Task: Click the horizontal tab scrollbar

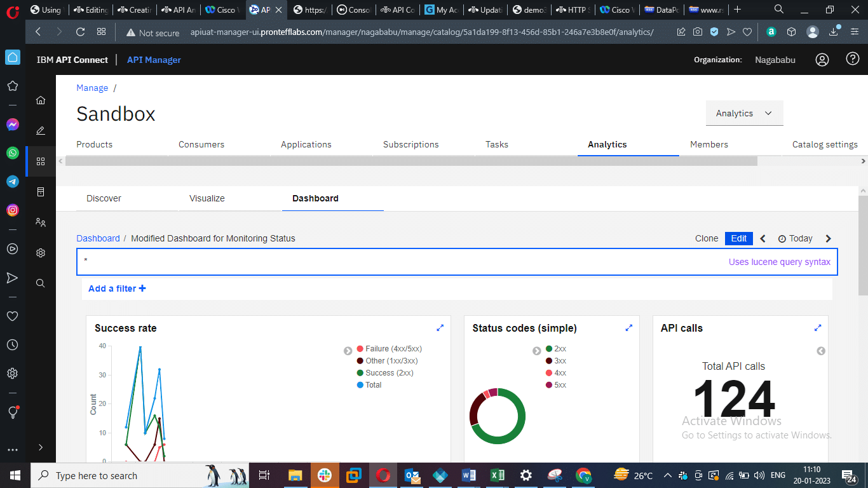Action: (x=411, y=161)
